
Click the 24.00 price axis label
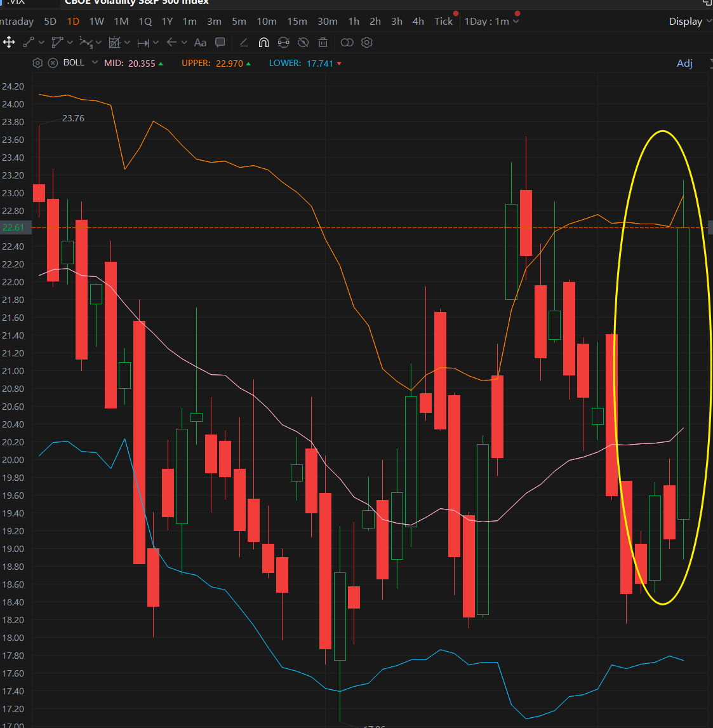[13, 104]
